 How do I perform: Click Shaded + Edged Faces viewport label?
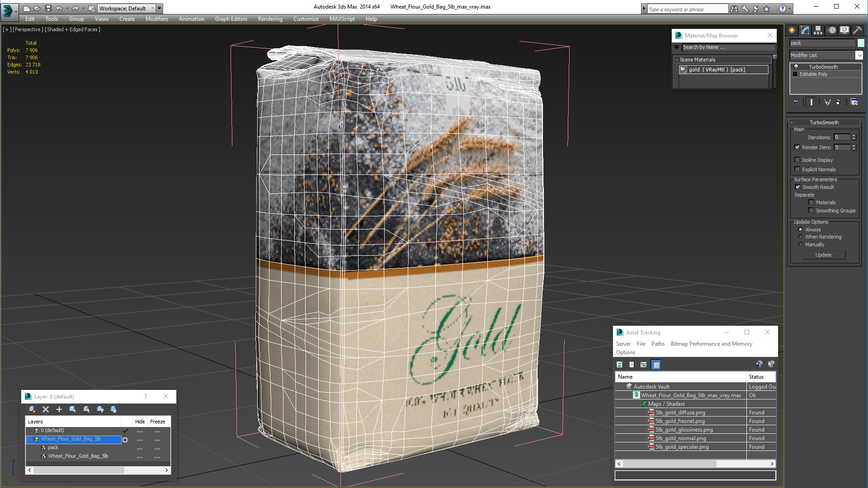click(x=72, y=29)
